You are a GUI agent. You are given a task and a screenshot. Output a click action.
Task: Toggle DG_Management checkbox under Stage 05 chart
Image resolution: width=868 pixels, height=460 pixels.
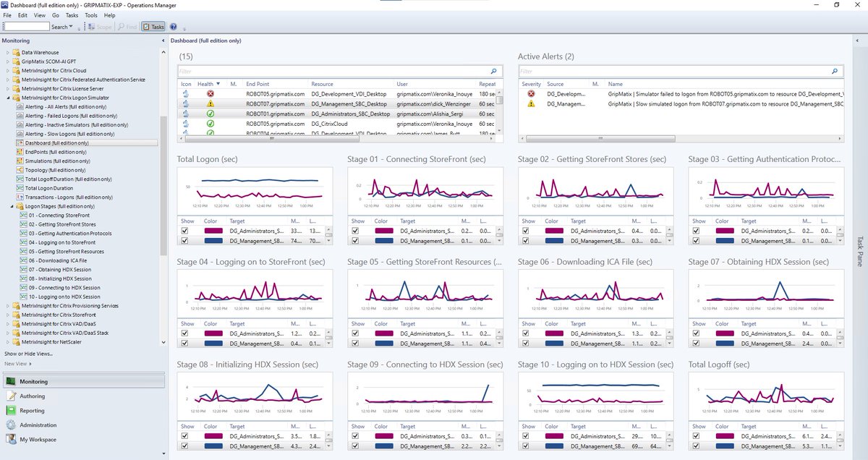tap(354, 344)
